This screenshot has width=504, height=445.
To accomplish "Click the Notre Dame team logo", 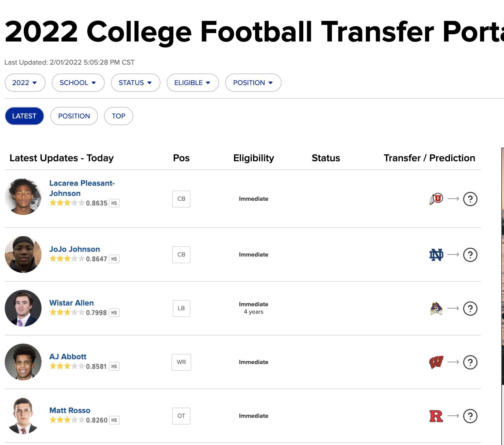I will (x=436, y=254).
